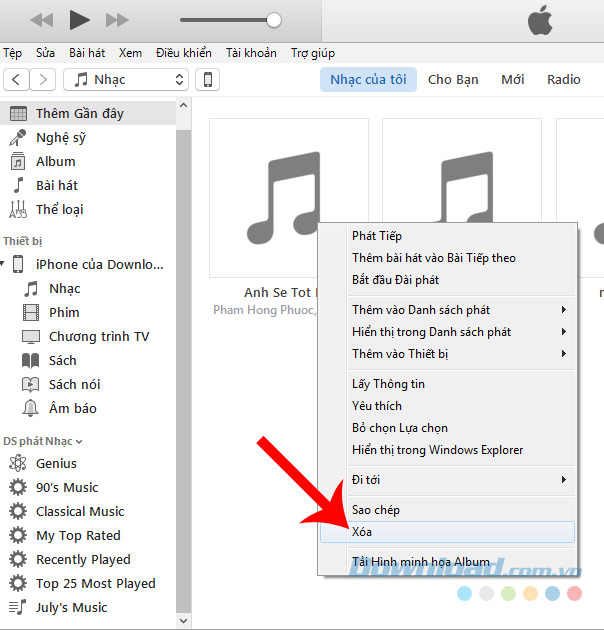Click the iPhone device button
The image size is (604, 630).
207,80
